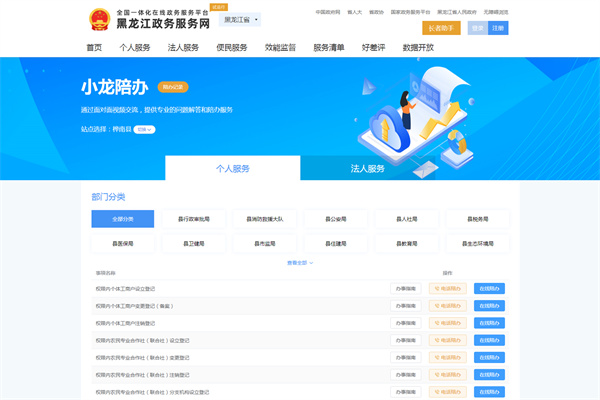This screenshot has width=600, height=400.
Task: Filter by 县住建局
Action: click(336, 243)
